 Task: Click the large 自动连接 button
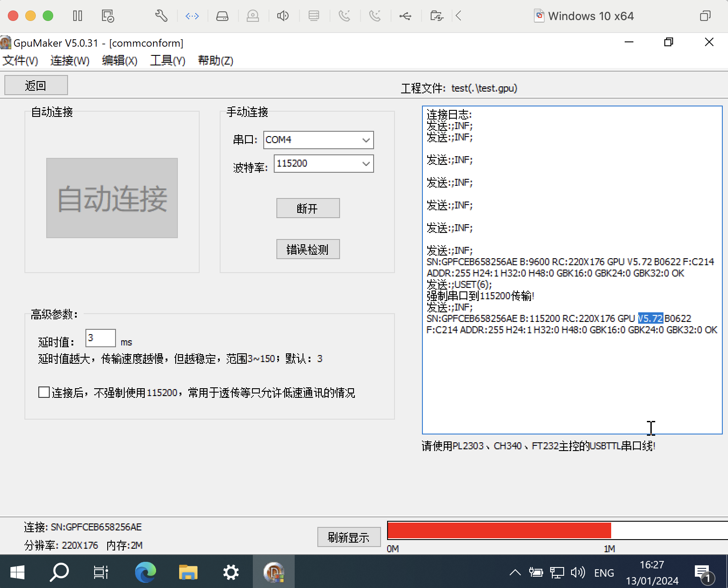pos(112,198)
